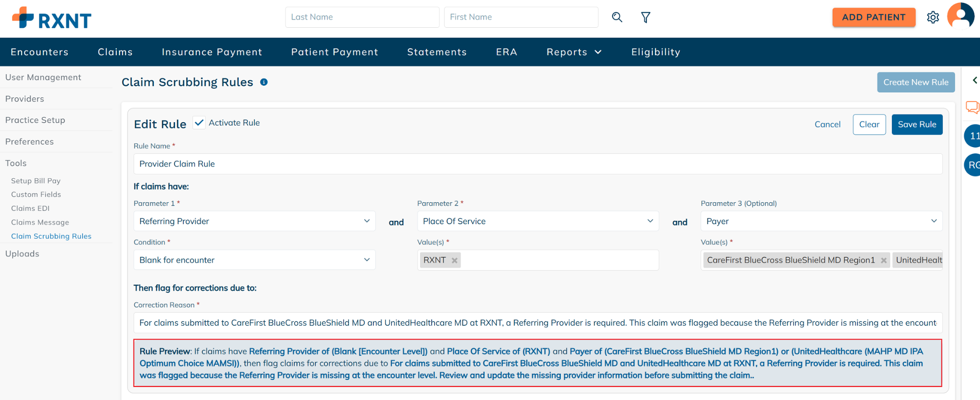Open Parameter 2 Place Of Service dropdown

coord(538,221)
